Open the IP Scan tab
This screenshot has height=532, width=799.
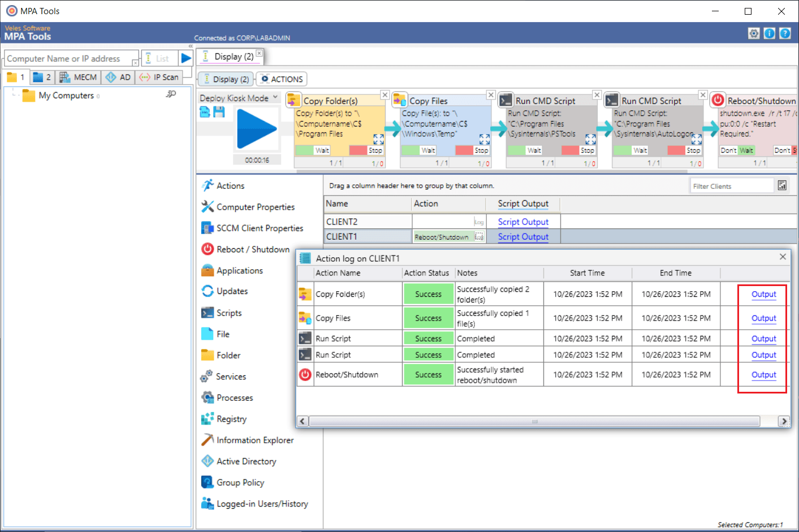159,77
